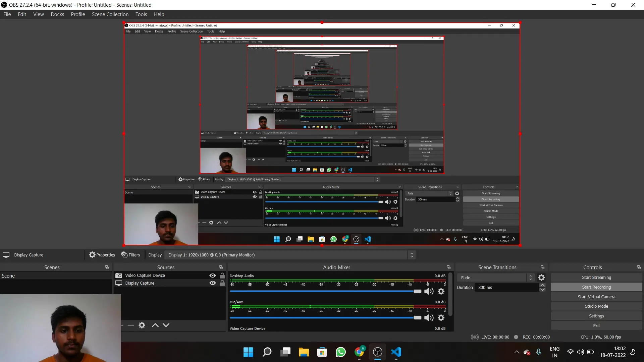Hide the Display Capture source
Image resolution: width=644 pixels, height=362 pixels.
point(213,283)
